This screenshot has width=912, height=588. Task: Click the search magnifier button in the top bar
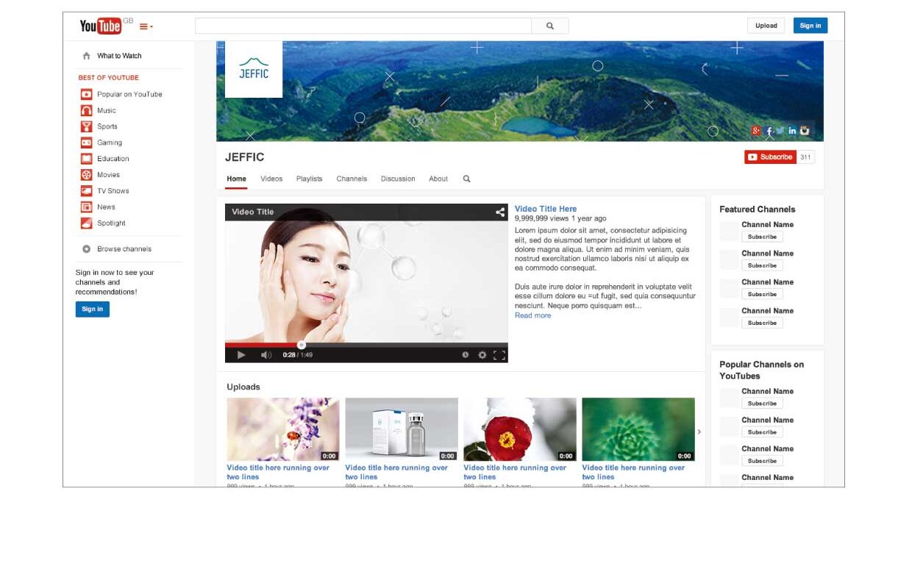[x=550, y=26]
